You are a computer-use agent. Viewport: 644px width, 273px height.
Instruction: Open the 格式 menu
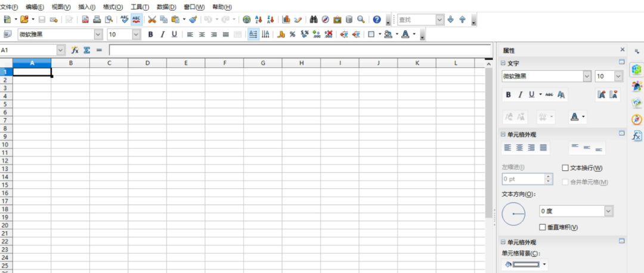click(113, 7)
